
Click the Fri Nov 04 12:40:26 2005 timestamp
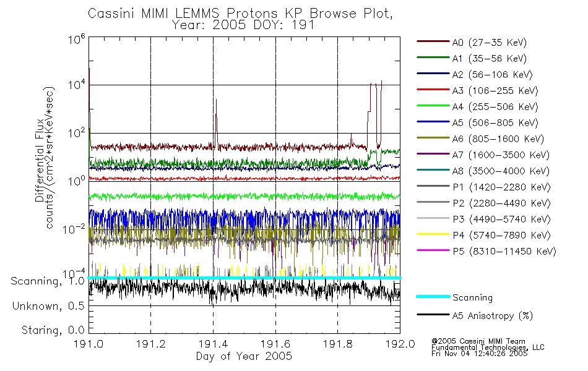[479, 354]
